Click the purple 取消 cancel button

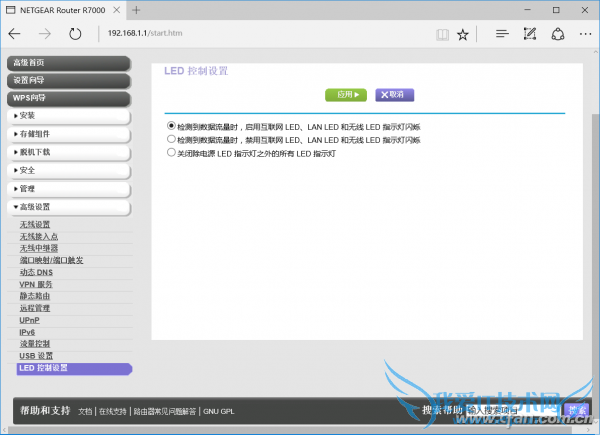[x=395, y=94]
